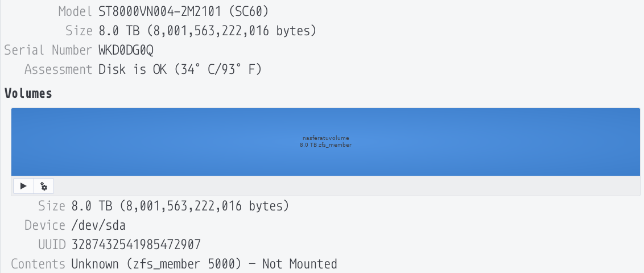Click the Model label

pyautogui.click(x=75, y=11)
